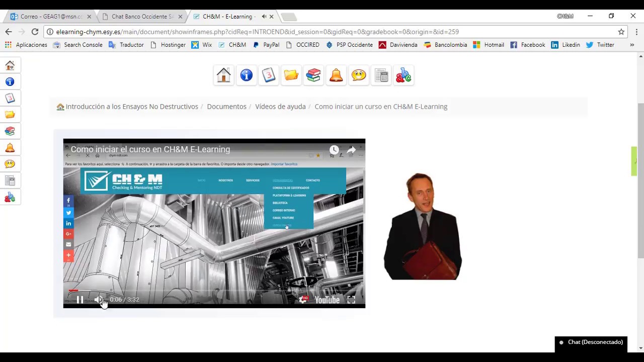Open the 'Wix' bookmark
Viewport: 644px width, 362px height.
202,45
